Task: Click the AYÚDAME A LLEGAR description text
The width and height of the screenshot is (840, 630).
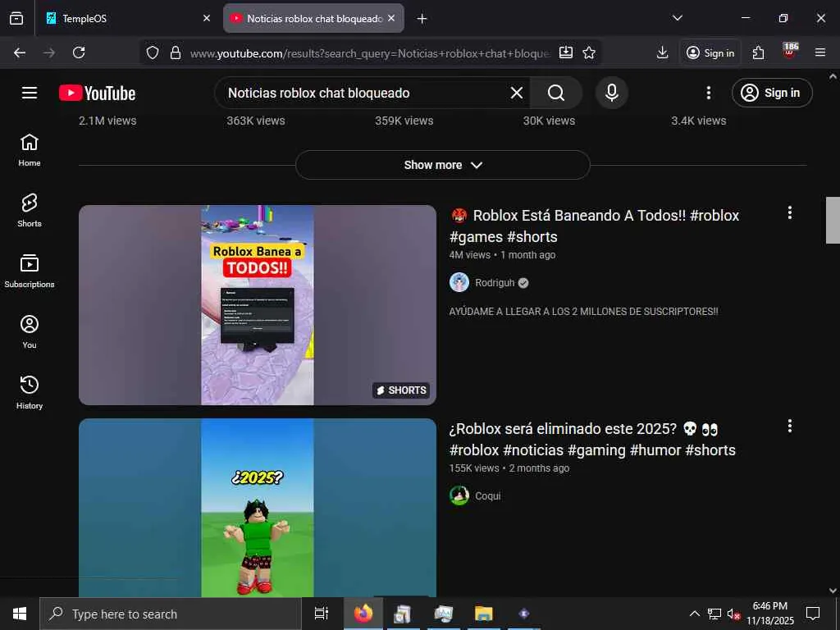Action: [583, 311]
